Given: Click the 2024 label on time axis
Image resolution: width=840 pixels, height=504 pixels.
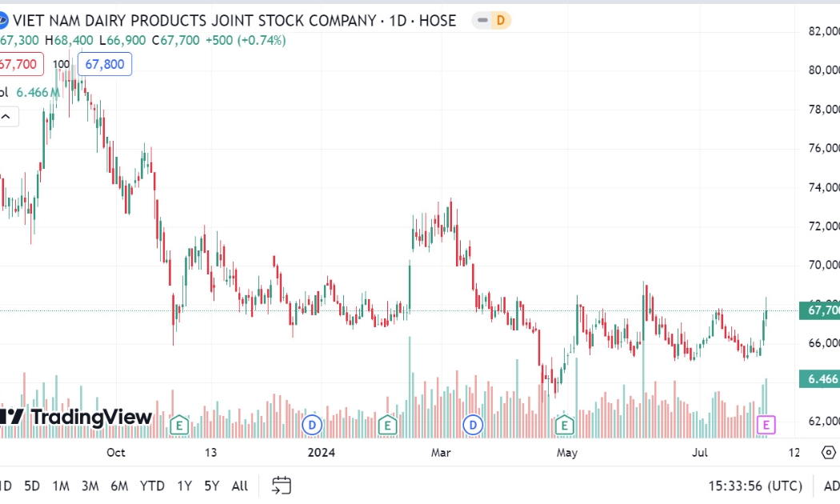Looking at the screenshot, I should (x=322, y=453).
